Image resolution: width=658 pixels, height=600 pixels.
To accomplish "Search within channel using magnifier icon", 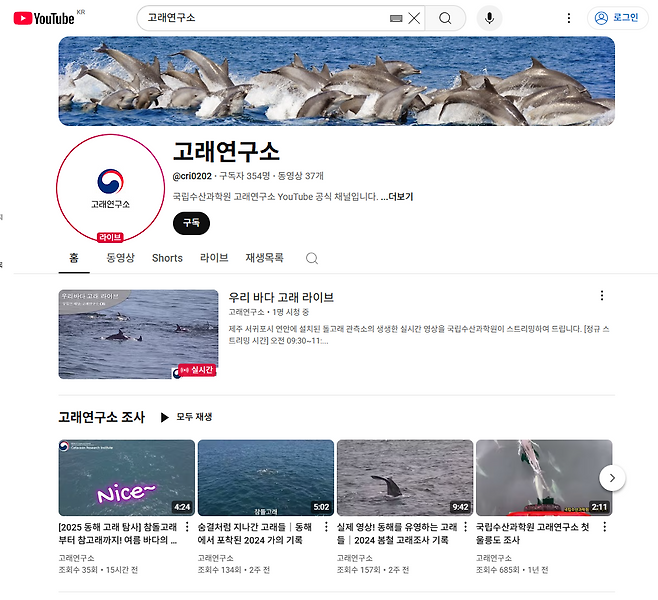I will point(312,258).
